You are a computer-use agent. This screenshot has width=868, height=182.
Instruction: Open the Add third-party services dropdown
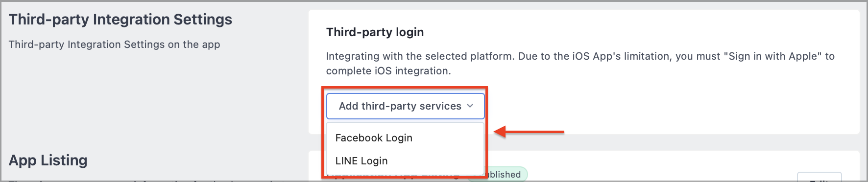pyautogui.click(x=405, y=106)
